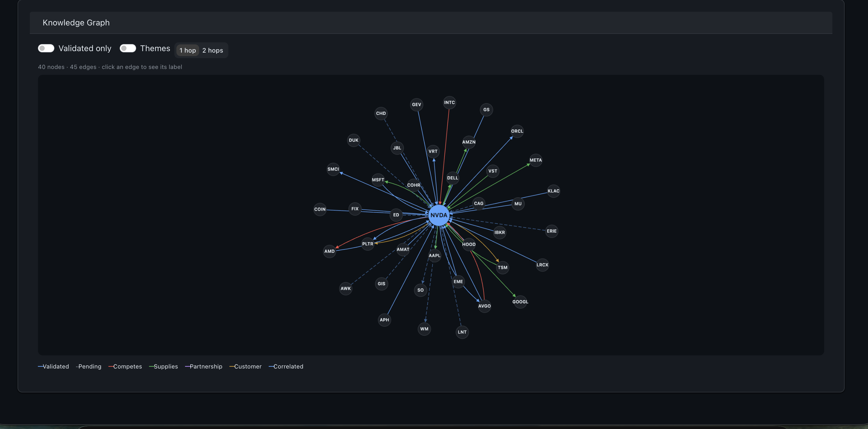Select the ERIE node
The width and height of the screenshot is (868, 429).
[x=552, y=231]
